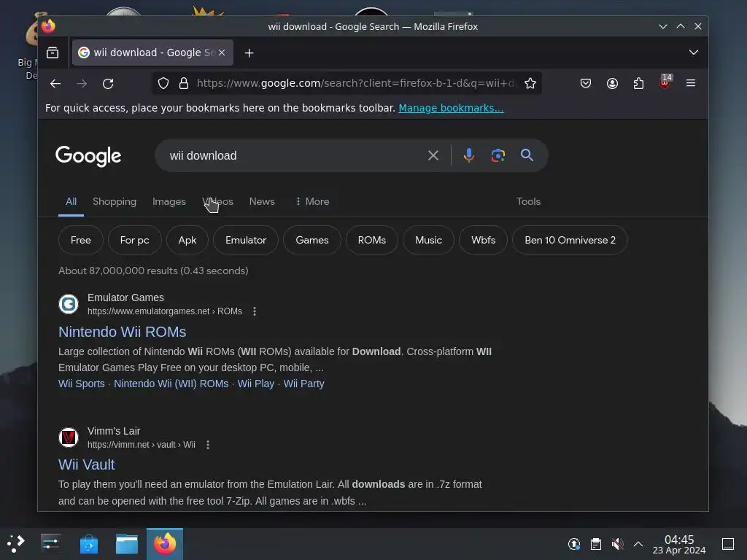Open the Wii Sports sitelink

tap(82, 384)
